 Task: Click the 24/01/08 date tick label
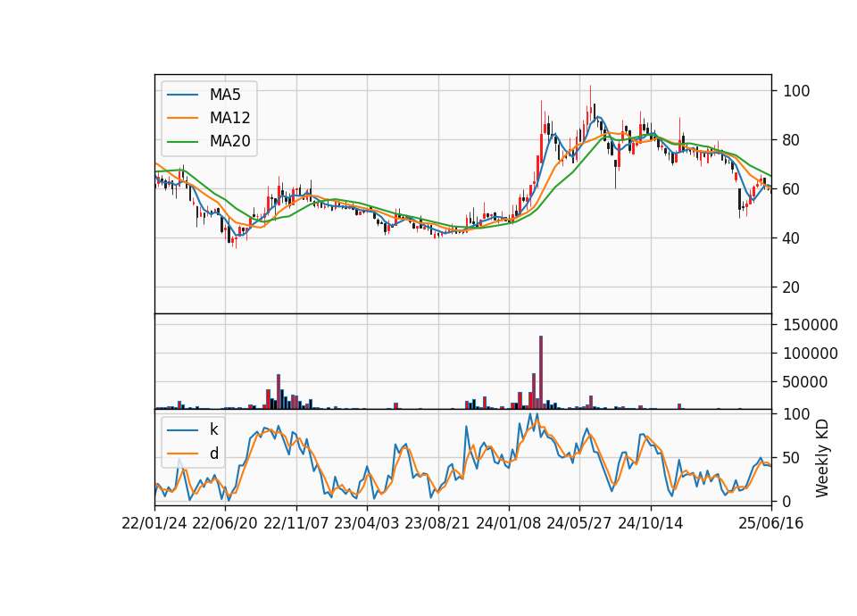(509, 523)
